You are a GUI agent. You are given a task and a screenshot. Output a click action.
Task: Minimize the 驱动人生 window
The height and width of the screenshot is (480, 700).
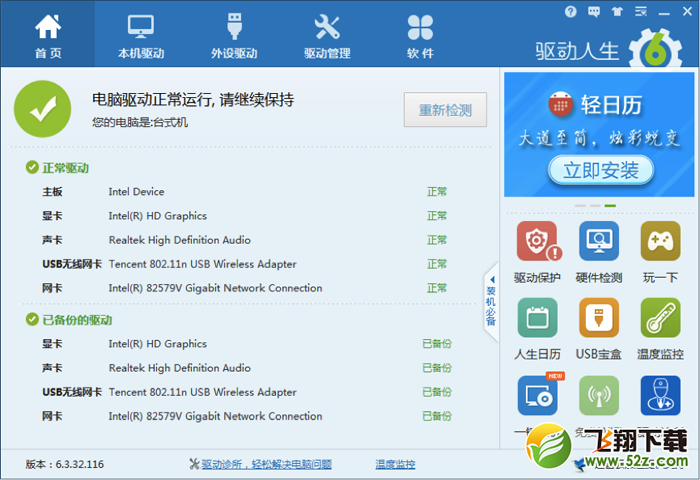[x=664, y=12]
